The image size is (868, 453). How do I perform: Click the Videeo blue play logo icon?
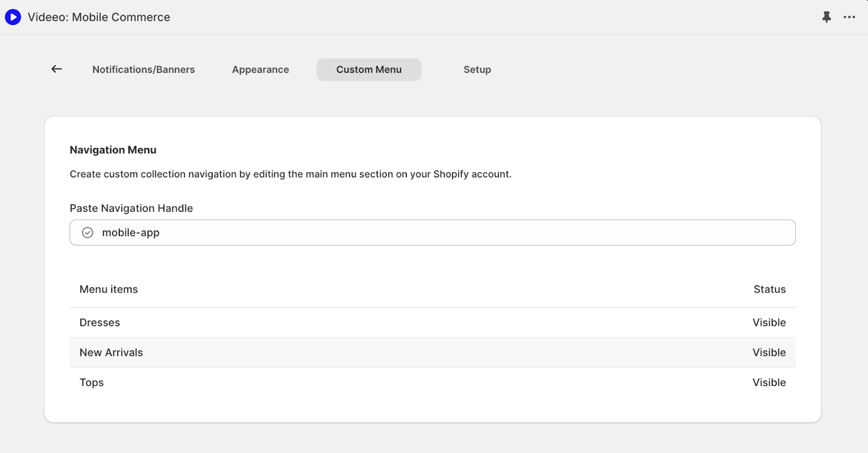pyautogui.click(x=13, y=17)
